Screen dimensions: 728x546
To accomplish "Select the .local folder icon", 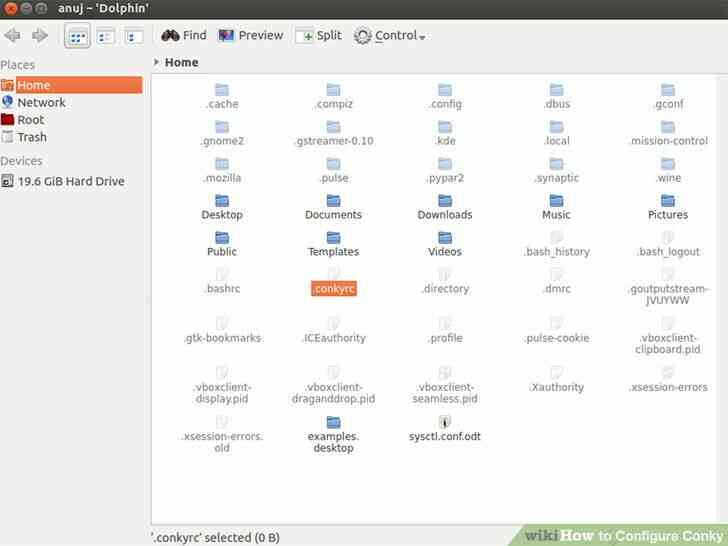I will click(x=556, y=127).
